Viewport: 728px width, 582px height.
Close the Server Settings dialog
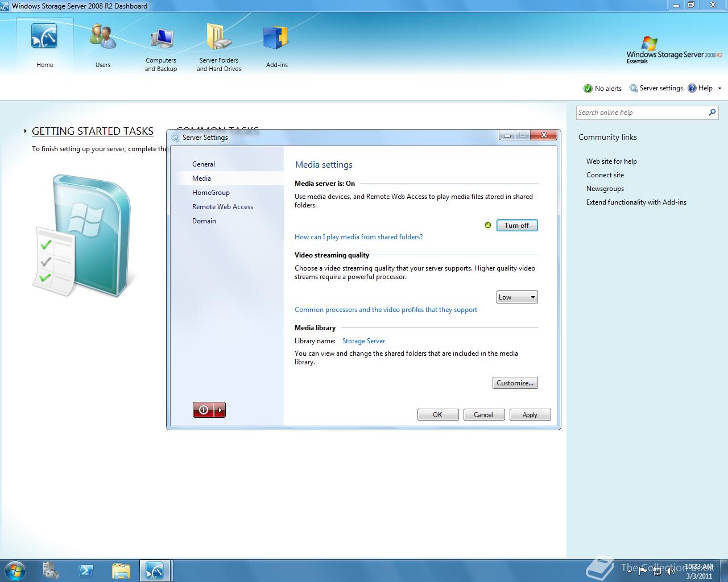click(x=544, y=135)
